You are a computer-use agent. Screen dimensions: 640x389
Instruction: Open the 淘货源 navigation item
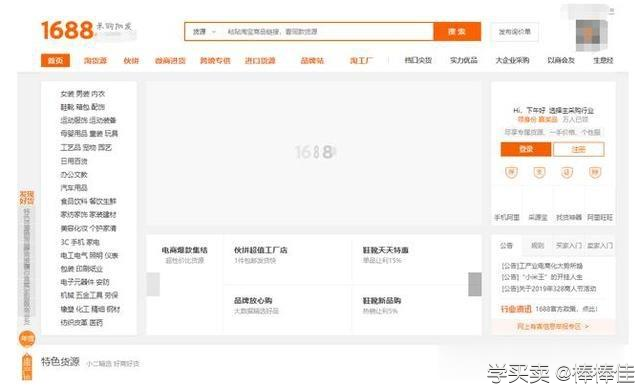pyautogui.click(x=95, y=60)
